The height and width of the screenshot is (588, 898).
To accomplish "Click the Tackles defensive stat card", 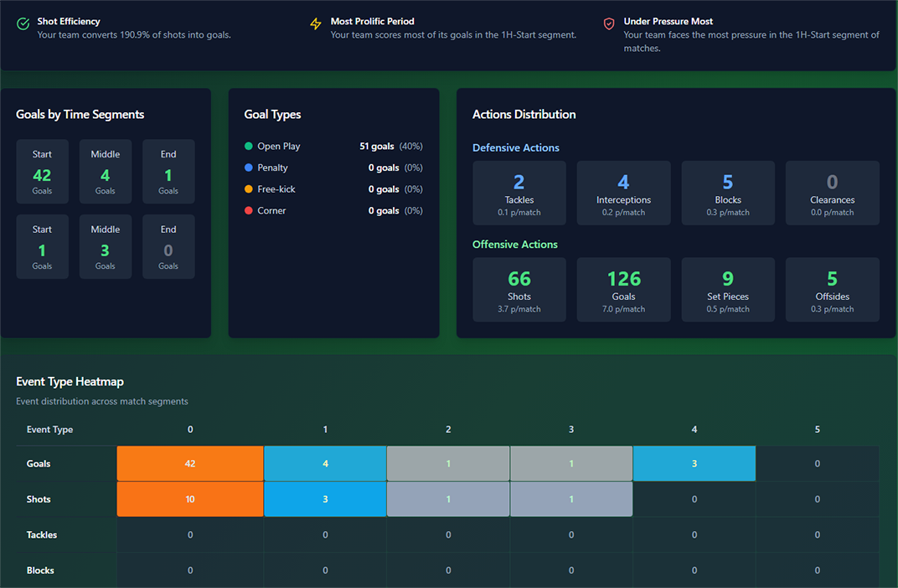I will pos(519,193).
